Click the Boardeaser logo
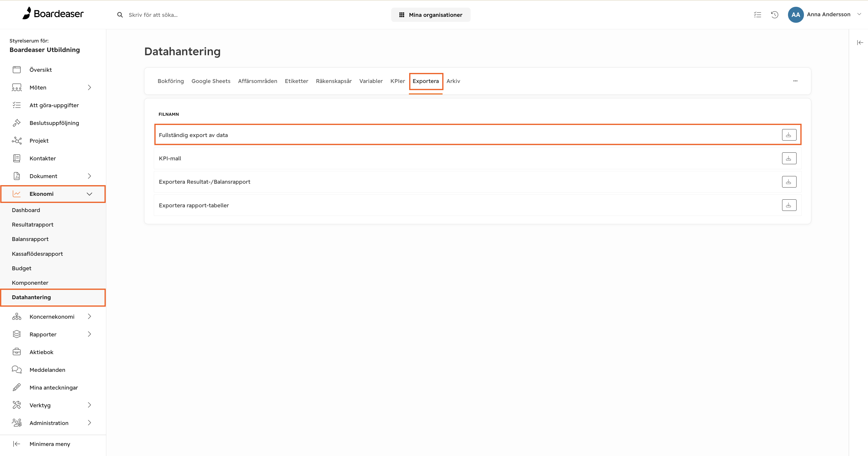Image resolution: width=868 pixels, height=456 pixels. pyautogui.click(x=53, y=14)
